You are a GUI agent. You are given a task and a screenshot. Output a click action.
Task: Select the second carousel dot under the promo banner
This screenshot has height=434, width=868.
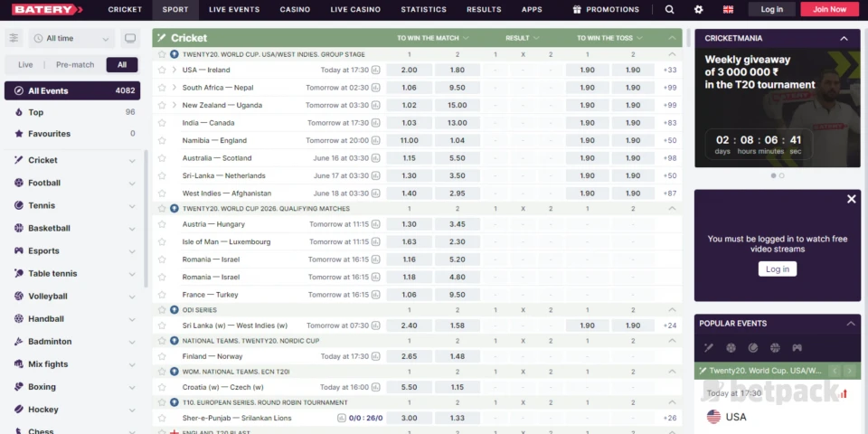tap(782, 175)
